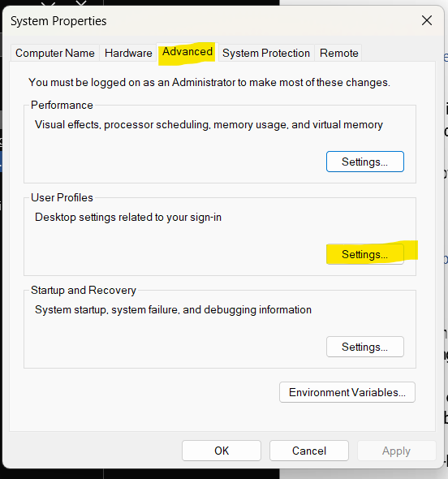Click the Cancel button
The image size is (448, 479).
(x=309, y=451)
